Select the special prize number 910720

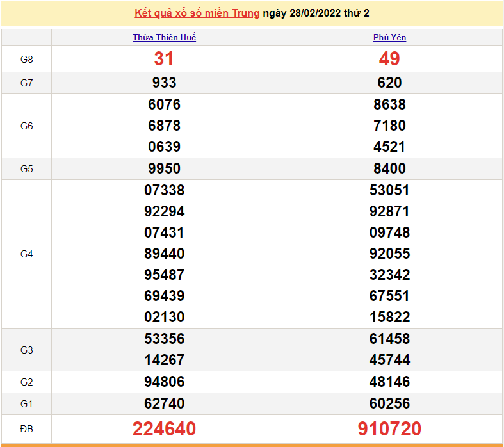coord(389,428)
